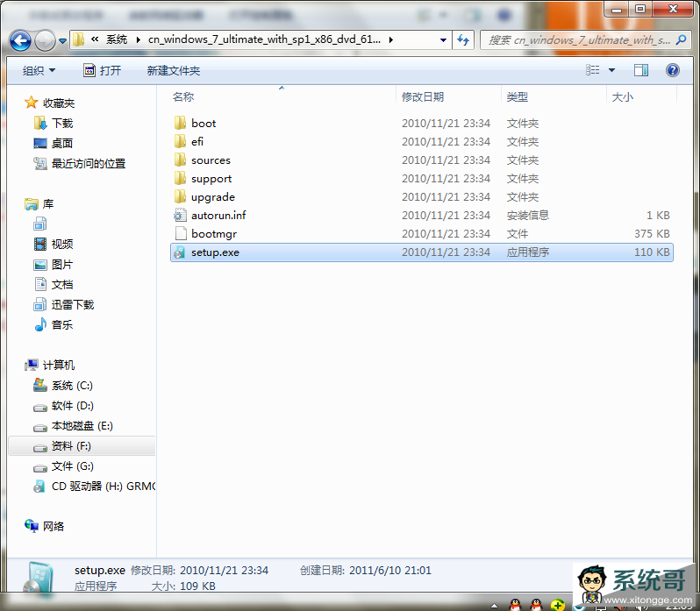Image resolution: width=700 pixels, height=611 pixels.
Task: Click the folder icon in the address bar
Action: [x=79, y=39]
